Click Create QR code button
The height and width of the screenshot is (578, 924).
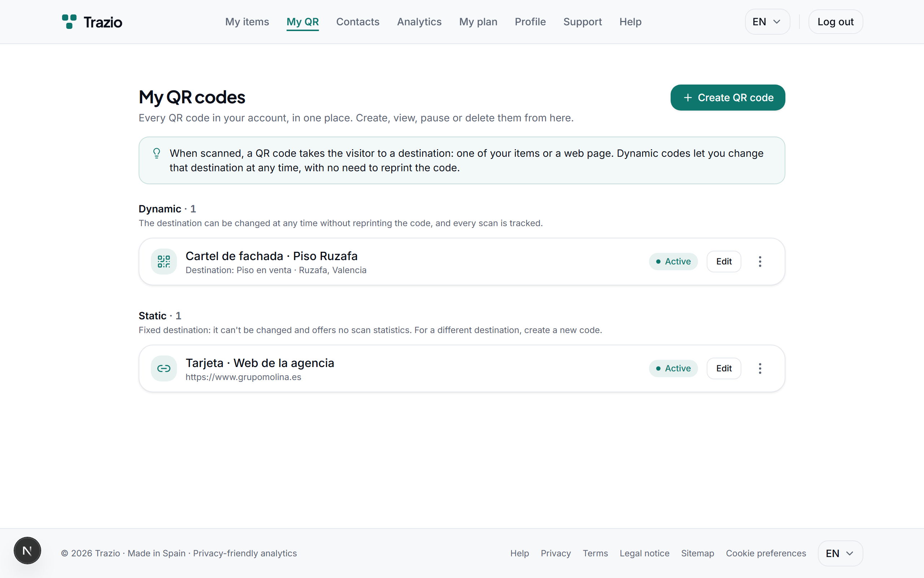click(728, 98)
